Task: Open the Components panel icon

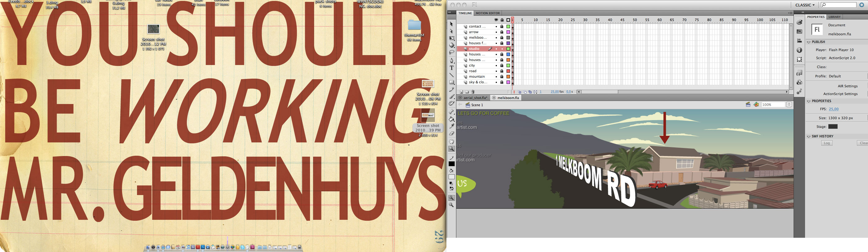Action: click(799, 82)
